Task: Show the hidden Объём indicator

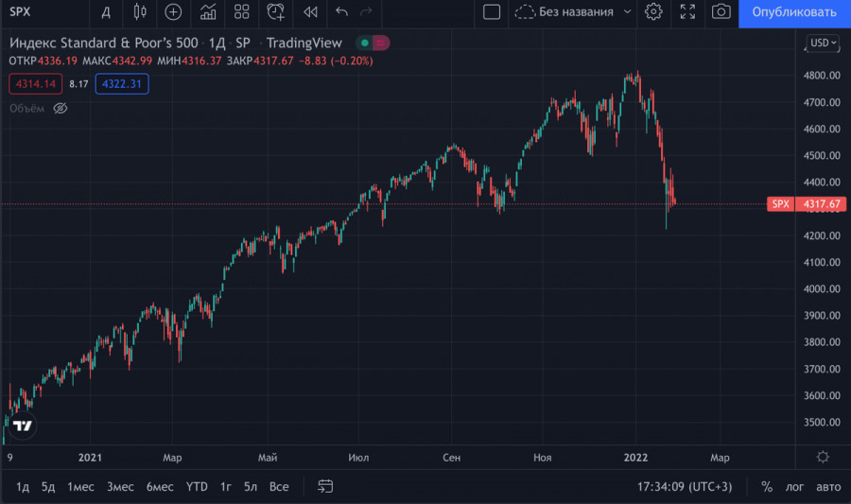Action: (x=61, y=109)
